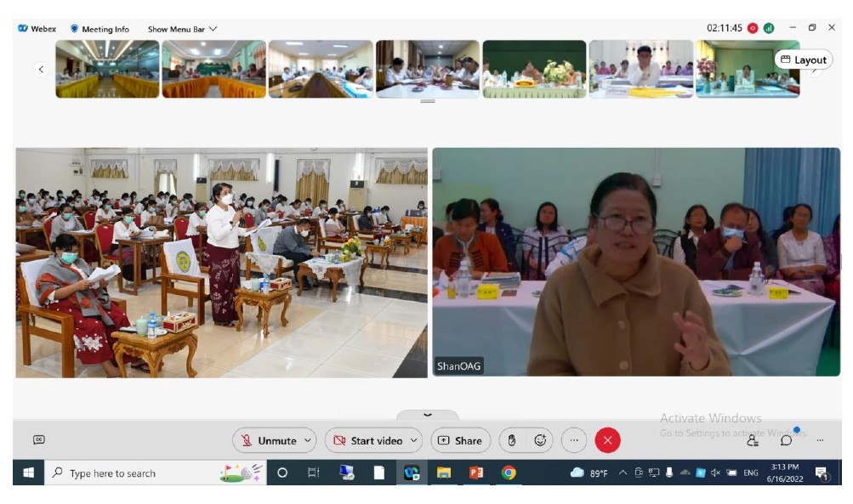Open the chat panel icon
Viewport: 853px width, 504px height.
787,440
